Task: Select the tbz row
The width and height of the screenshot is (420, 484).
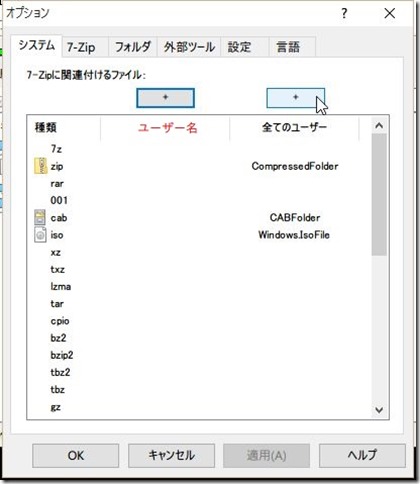Action: 58,389
